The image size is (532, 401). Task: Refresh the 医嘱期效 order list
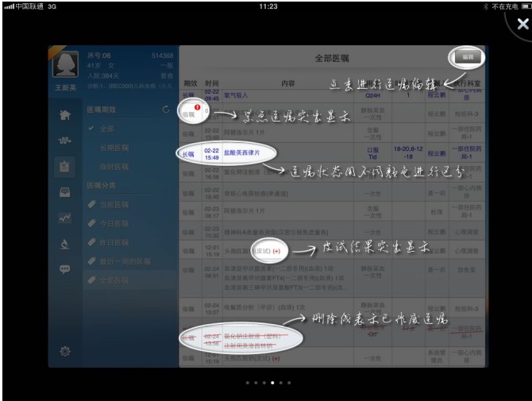[x=165, y=109]
